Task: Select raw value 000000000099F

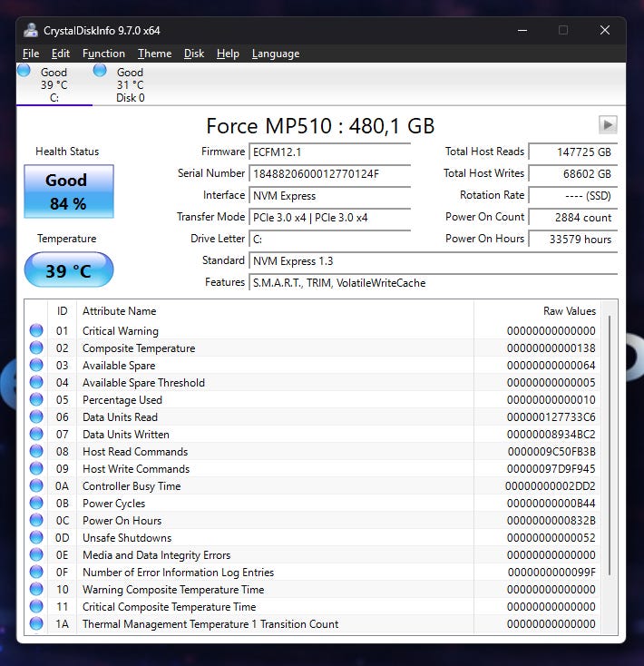Action: pyautogui.click(x=551, y=573)
